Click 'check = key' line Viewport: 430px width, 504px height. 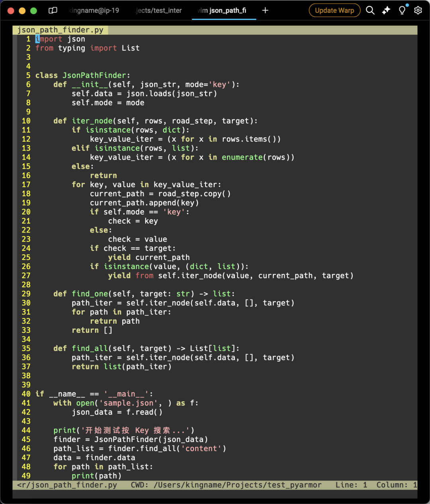click(x=133, y=221)
